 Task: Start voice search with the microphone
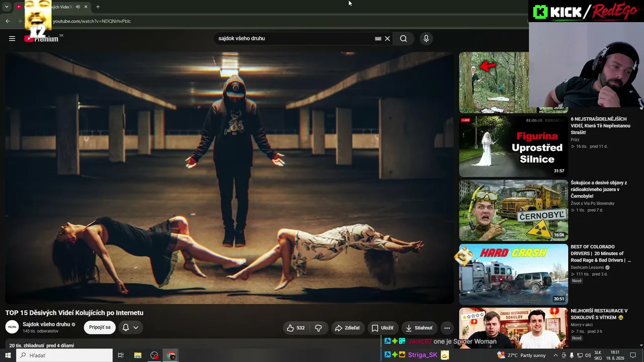(x=426, y=38)
